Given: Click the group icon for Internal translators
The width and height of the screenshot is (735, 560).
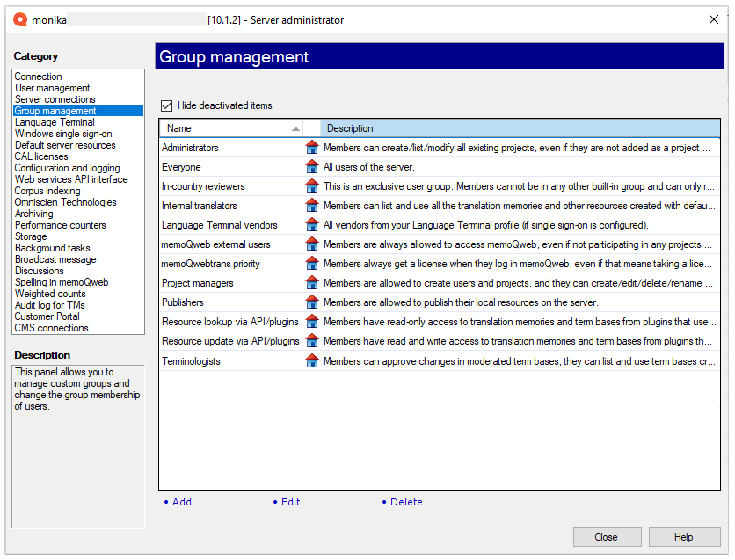Looking at the screenshot, I should [312, 205].
